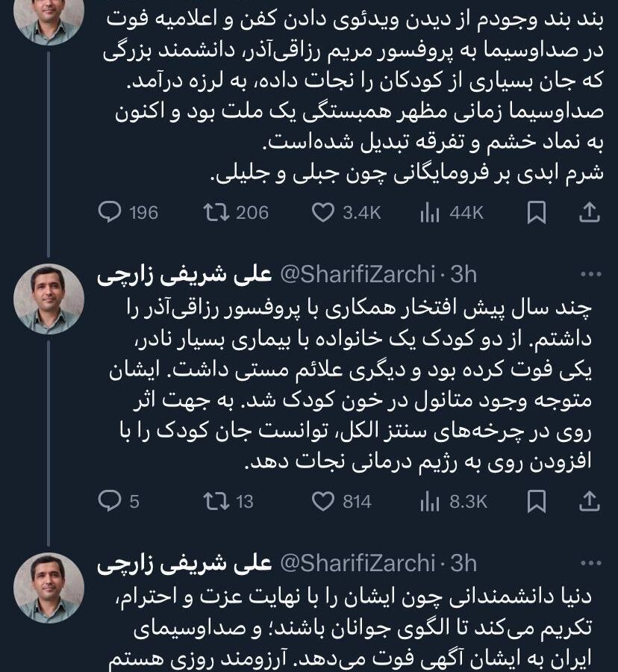Bookmark the first tweet with 44K views
This screenshot has height=672, width=618.
point(536,212)
